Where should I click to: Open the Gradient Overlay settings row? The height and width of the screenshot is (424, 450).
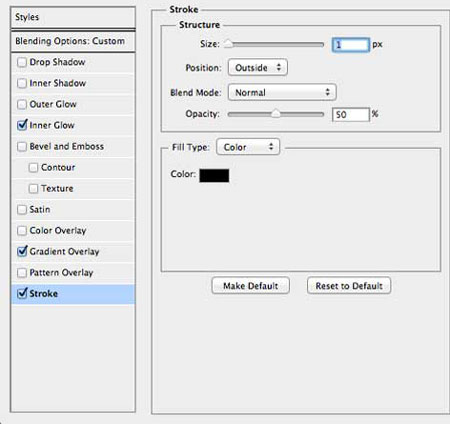coord(73,251)
